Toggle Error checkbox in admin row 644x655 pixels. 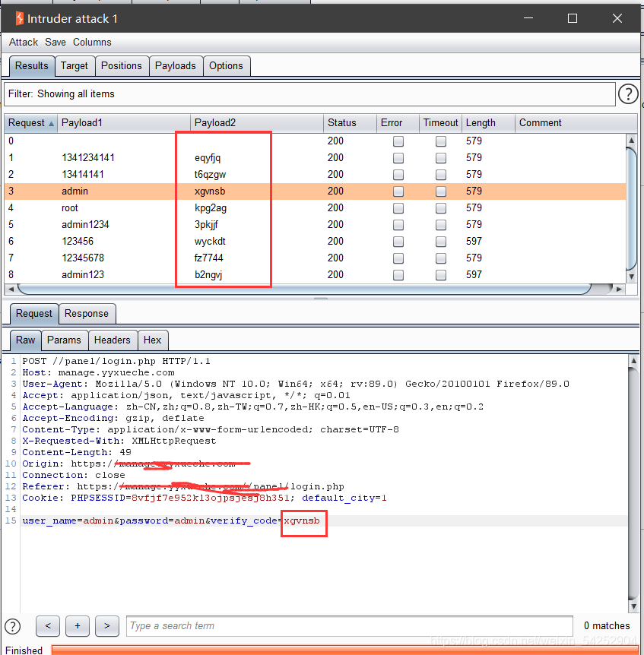(398, 191)
